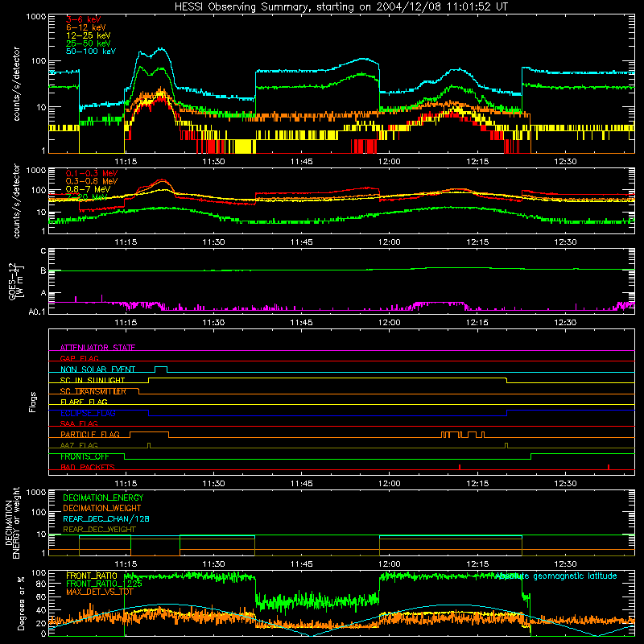The width and height of the screenshot is (644, 644).
Task: Click the peak of the 50-100 keV curve
Action: click(x=161, y=48)
